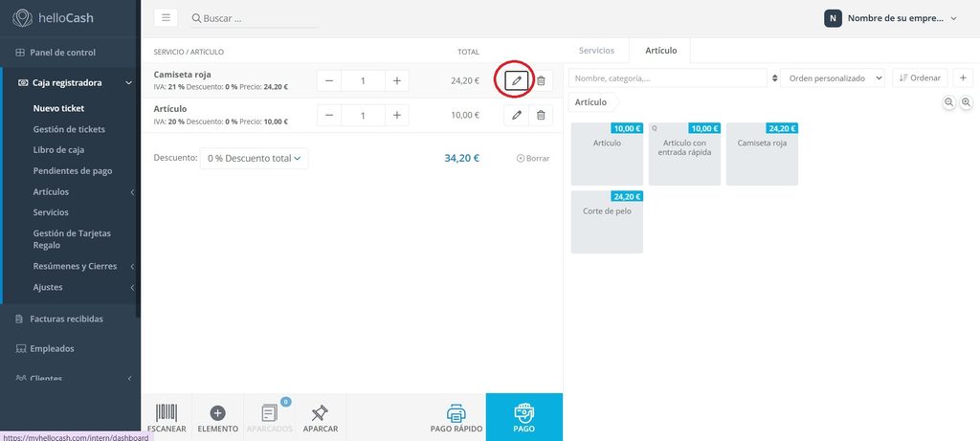Toggle the hamburger menu button

tap(166, 17)
